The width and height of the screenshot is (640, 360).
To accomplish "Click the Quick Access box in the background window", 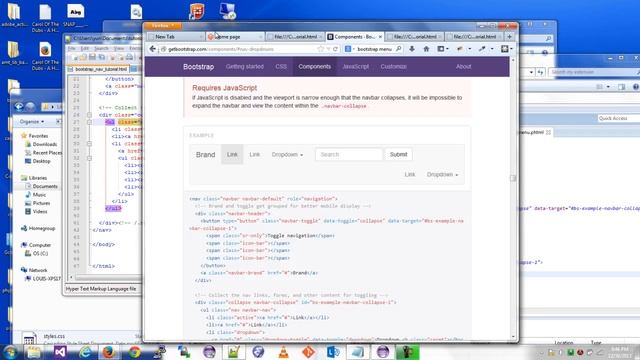I will coord(618,118).
